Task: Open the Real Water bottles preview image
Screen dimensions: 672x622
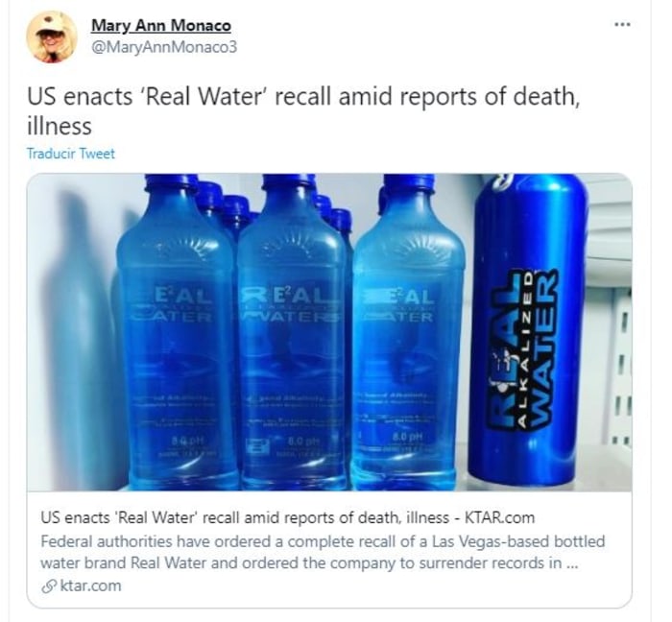Action: click(329, 332)
